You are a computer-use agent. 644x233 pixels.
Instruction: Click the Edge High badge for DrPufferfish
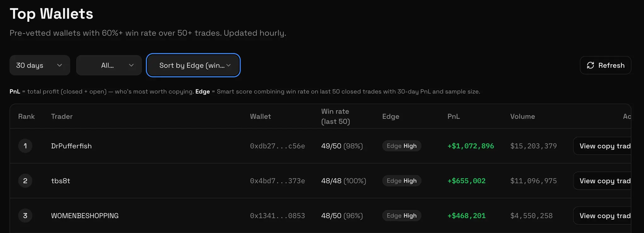[x=402, y=146]
